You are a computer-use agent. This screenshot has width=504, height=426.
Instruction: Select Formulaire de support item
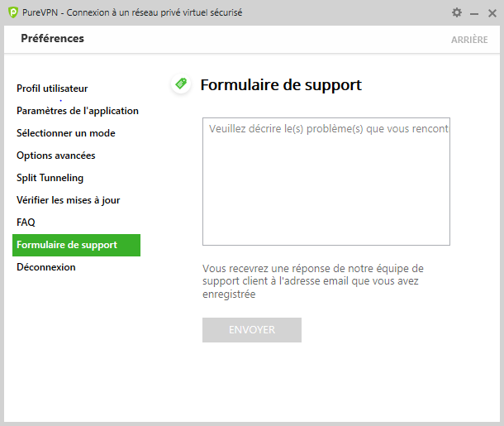click(x=76, y=245)
